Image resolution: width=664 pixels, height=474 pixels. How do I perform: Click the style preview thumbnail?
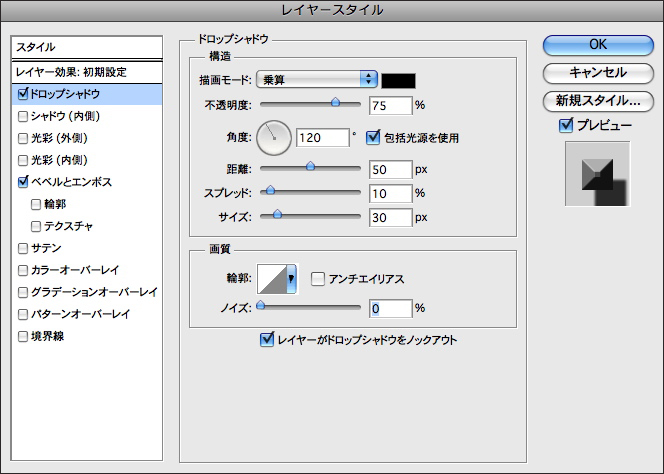[x=597, y=174]
